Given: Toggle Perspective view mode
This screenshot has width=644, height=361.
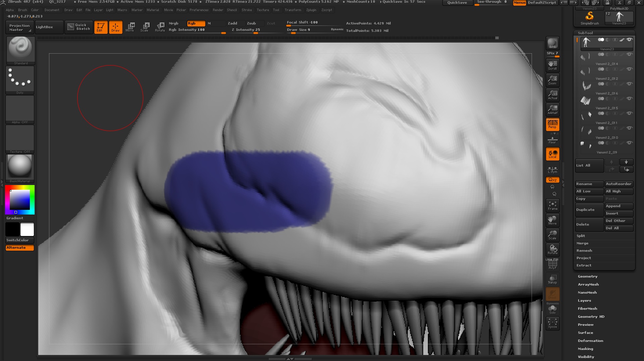Looking at the screenshot, I should click(x=552, y=124).
